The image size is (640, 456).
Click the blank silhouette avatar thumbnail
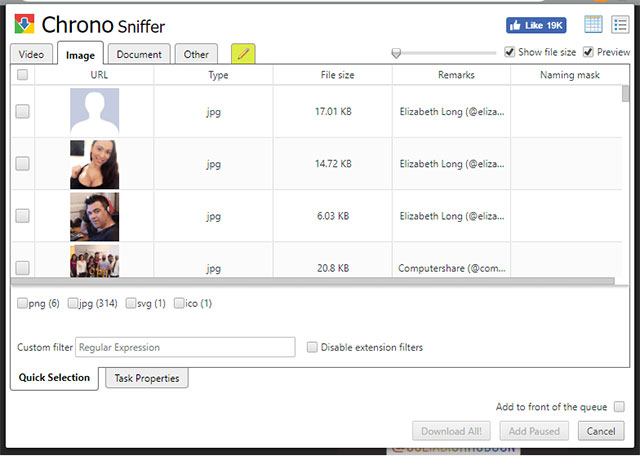pyautogui.click(x=95, y=111)
